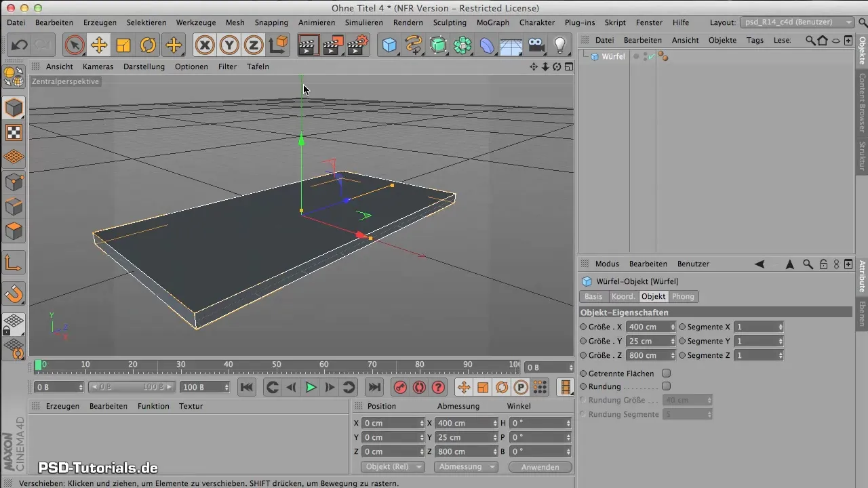Switch to Edges mode
The image size is (868, 488).
(14, 206)
